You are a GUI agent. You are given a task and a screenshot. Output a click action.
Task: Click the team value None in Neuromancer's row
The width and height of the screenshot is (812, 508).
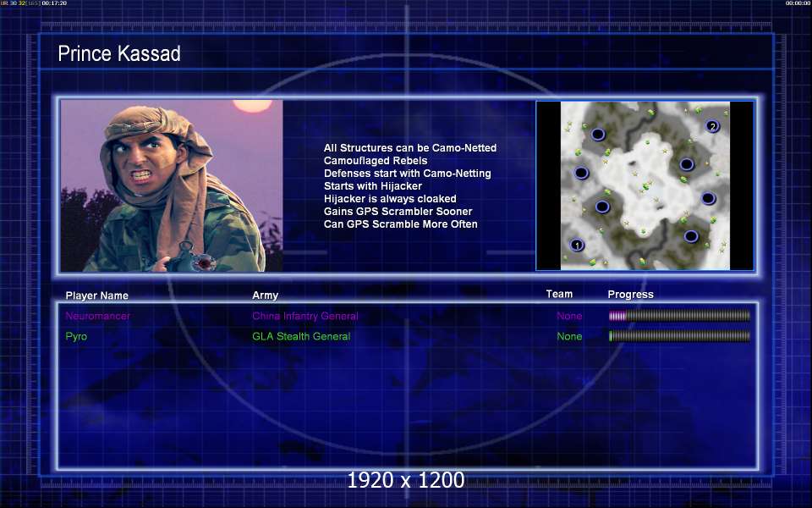click(x=569, y=316)
